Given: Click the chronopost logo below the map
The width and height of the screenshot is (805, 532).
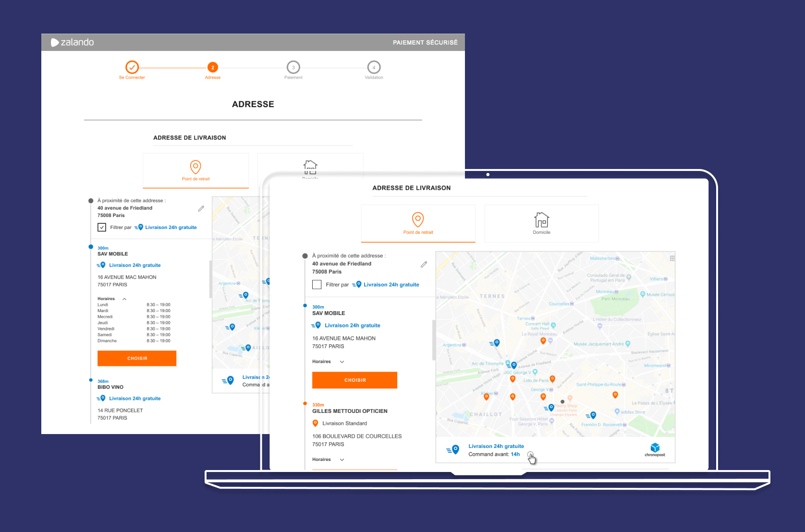Looking at the screenshot, I should 655,450.
